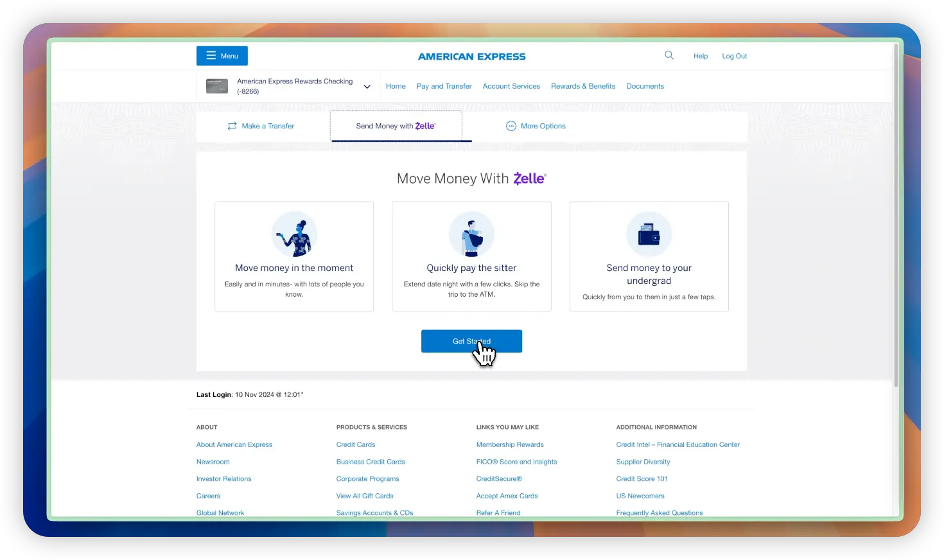944x560 pixels.
Task: Open the Business Credit Cards link
Action: (x=371, y=462)
